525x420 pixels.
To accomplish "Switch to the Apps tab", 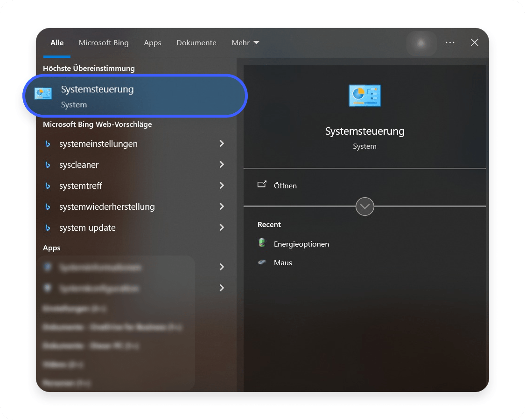I will pyautogui.click(x=153, y=43).
